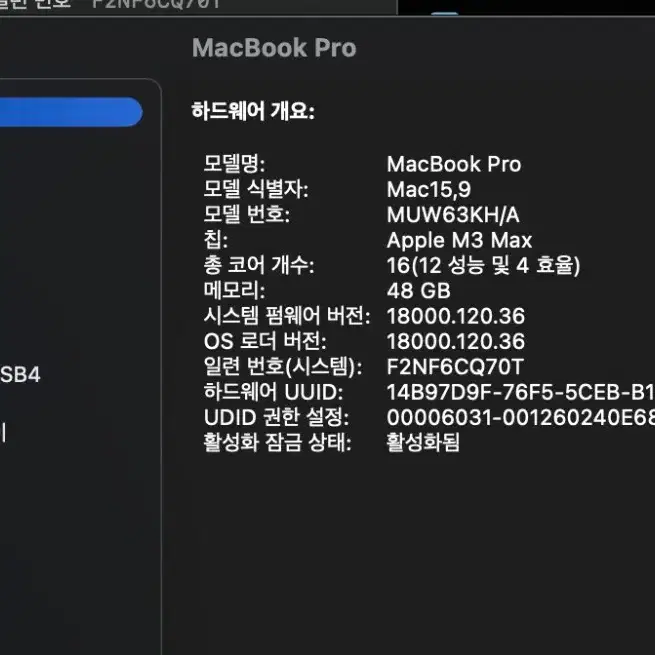This screenshot has height=655, width=655.
Task: Click the 활성화 잠금 상태 label
Action: click(277, 443)
